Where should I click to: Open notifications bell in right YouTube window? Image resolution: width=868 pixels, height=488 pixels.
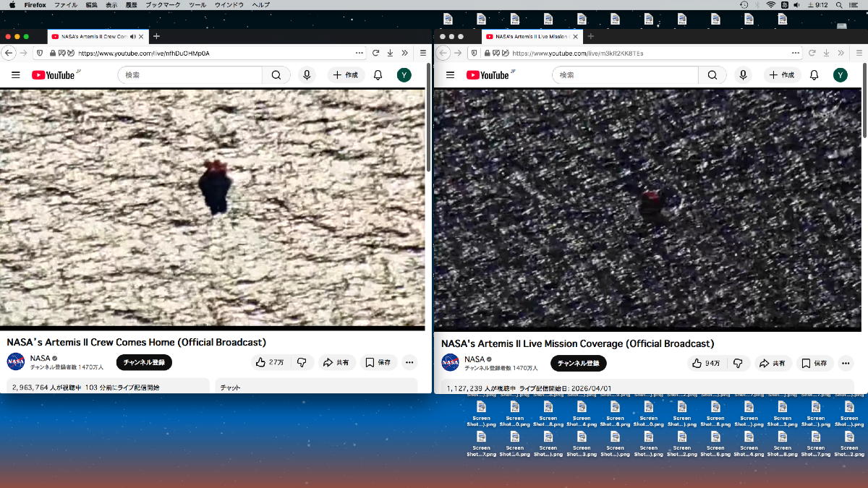click(x=814, y=75)
